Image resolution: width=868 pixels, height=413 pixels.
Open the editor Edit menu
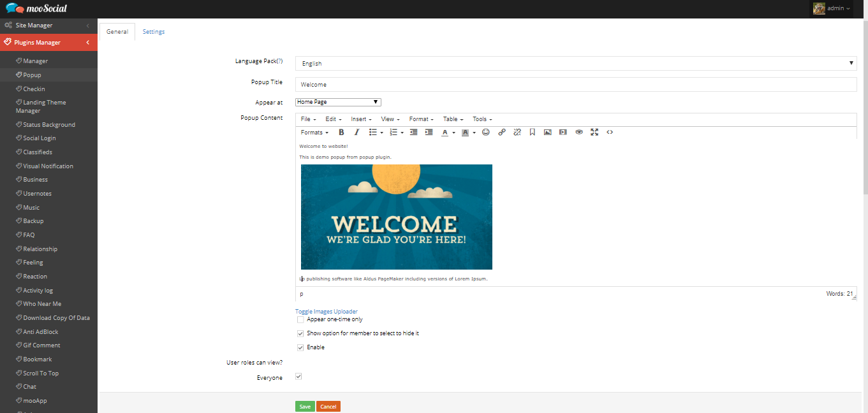pos(334,119)
